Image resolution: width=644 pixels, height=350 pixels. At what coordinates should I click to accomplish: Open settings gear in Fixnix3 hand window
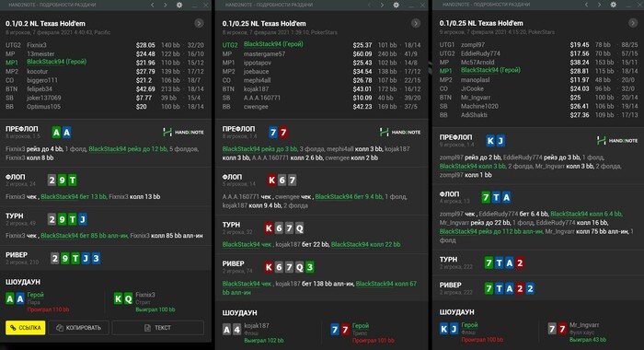[x=179, y=5]
